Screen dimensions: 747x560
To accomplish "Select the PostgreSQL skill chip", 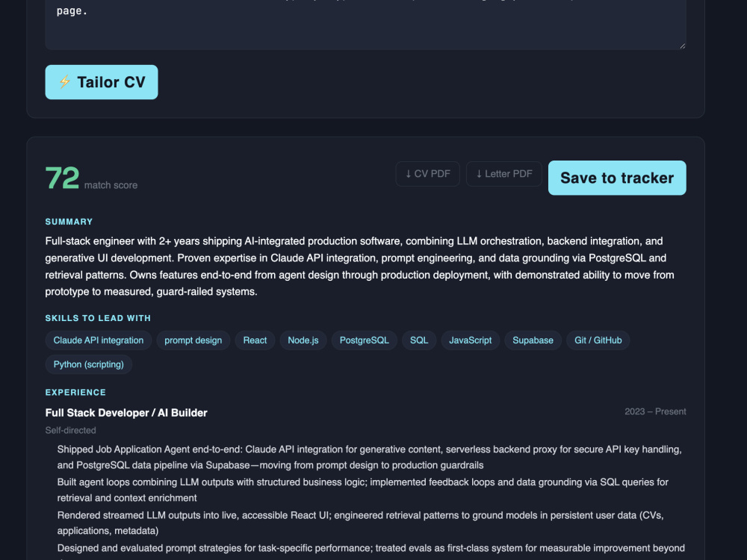I will coord(364,340).
